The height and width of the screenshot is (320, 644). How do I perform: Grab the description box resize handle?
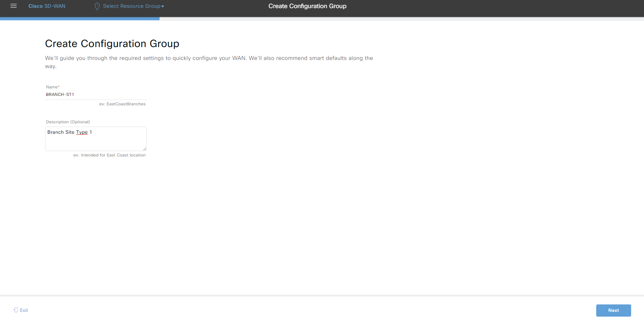coord(145,149)
